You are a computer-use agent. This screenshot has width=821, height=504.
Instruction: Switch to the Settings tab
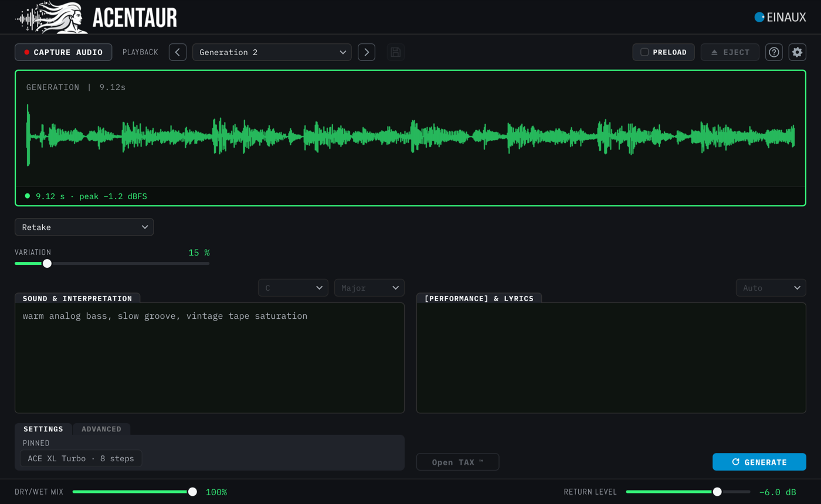pyautogui.click(x=43, y=429)
